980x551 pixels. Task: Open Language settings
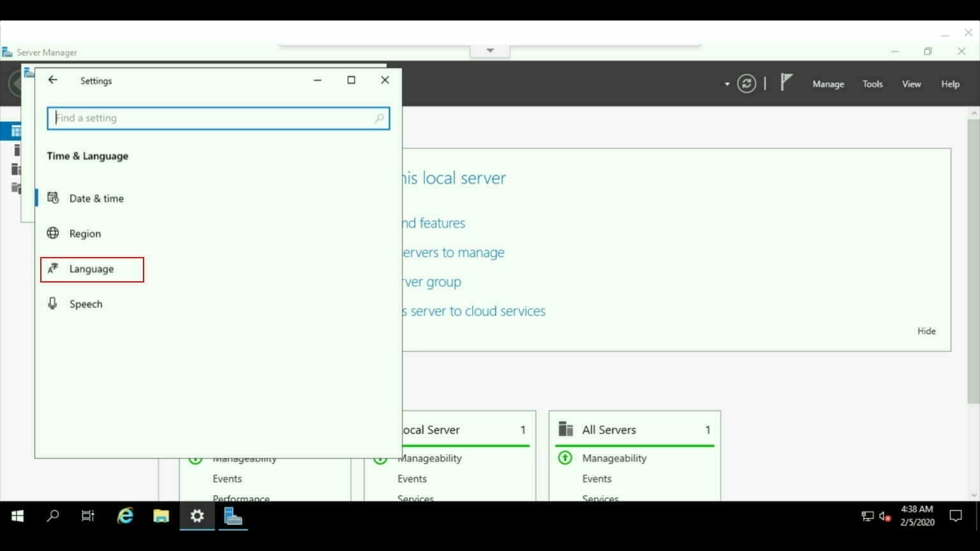[x=92, y=269]
